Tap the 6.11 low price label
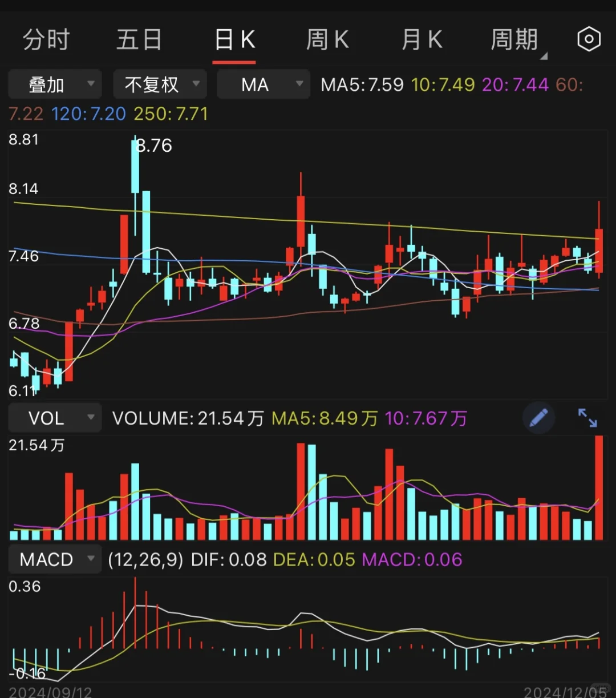Viewport: 616px width, 698px height. click(22, 390)
